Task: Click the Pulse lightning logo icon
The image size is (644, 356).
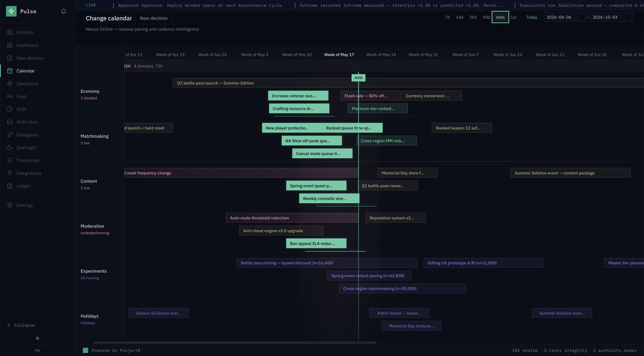Action: tap(11, 11)
